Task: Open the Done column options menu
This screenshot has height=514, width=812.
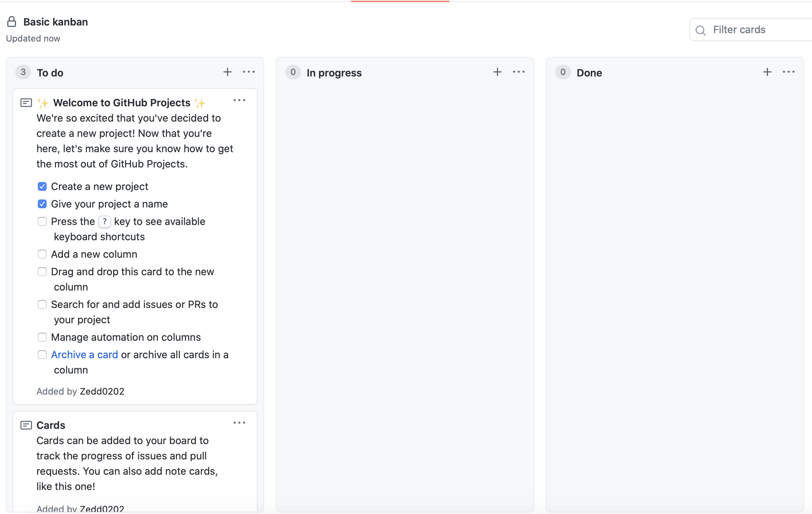Action: [x=789, y=72]
